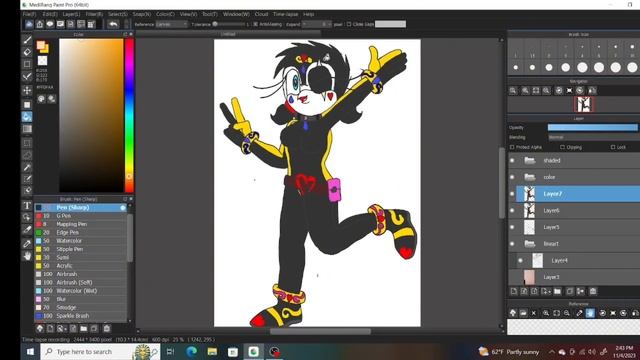Select the Move tool
Image resolution: width=640 pixels, height=360 pixels.
click(x=27, y=90)
